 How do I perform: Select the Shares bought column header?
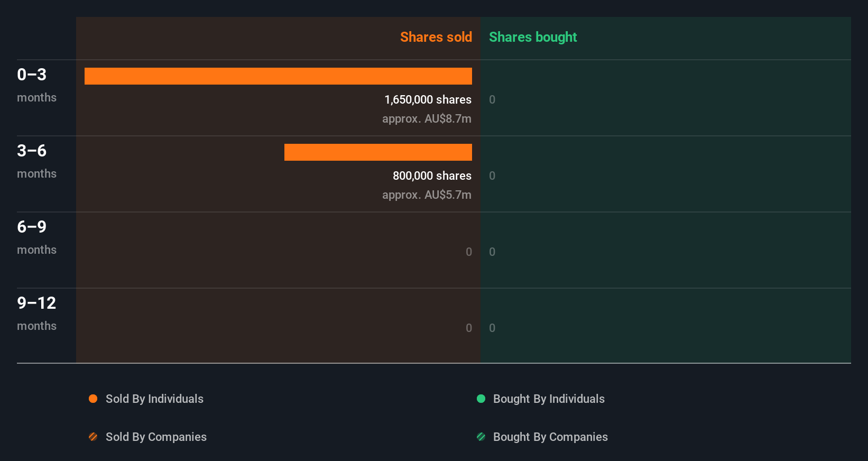[533, 37]
